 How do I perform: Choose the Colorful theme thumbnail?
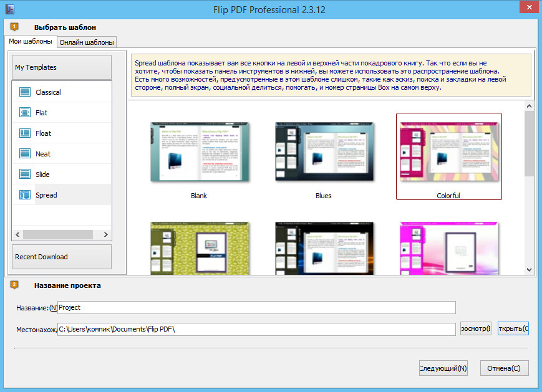point(449,151)
